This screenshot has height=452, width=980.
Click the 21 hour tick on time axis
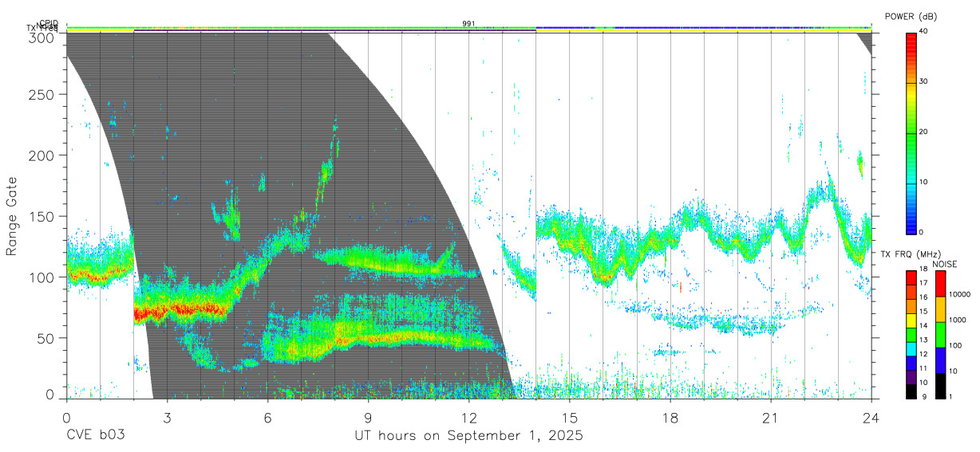click(771, 418)
